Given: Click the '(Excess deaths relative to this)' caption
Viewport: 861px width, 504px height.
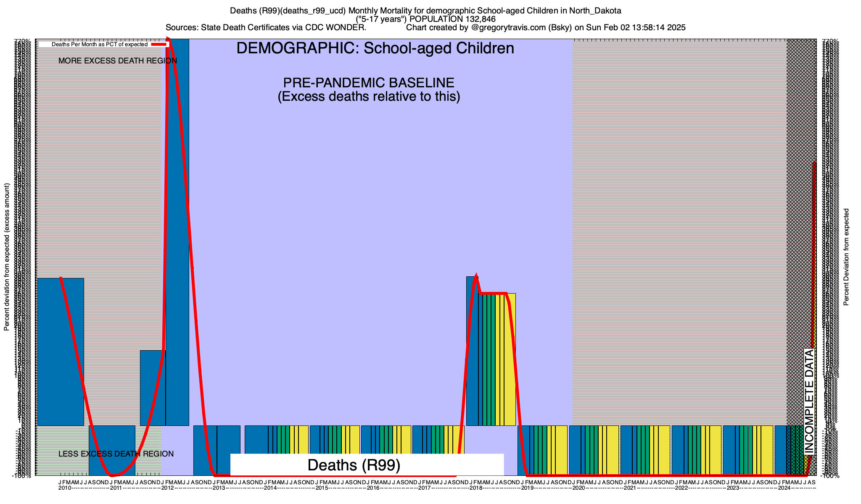Looking at the screenshot, I should (369, 97).
